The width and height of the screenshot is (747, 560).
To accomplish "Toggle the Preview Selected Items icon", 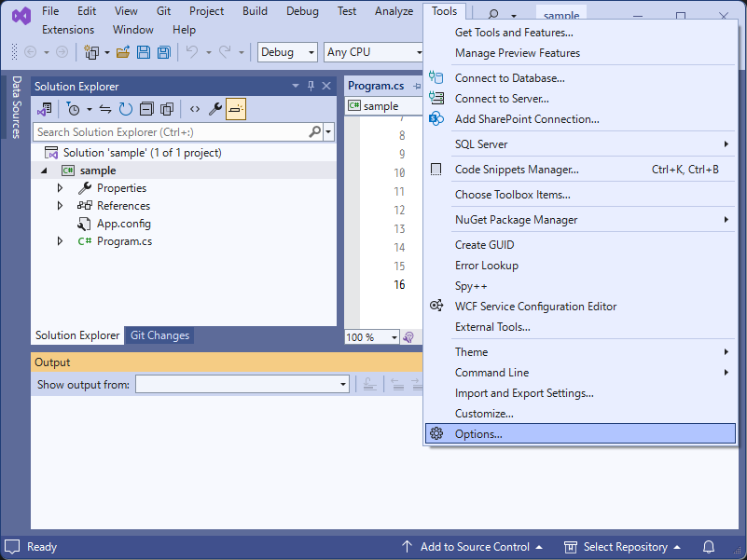I will pos(236,110).
